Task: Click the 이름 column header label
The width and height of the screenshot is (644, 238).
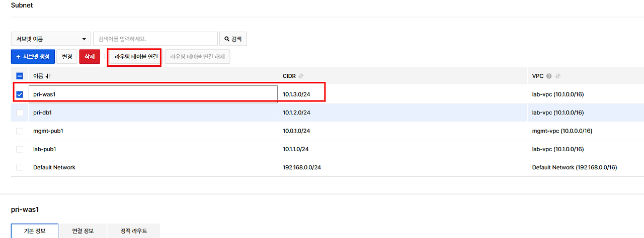Action: click(38, 76)
